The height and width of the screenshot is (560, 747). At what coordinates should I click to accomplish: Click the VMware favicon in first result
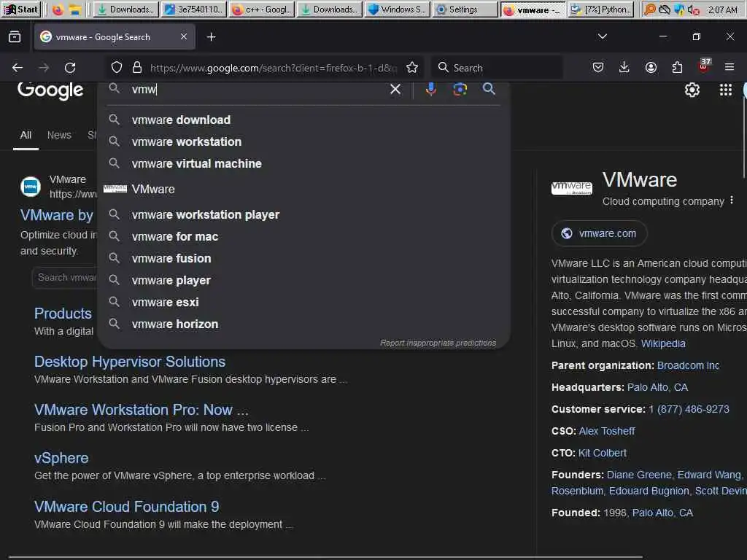pyautogui.click(x=31, y=187)
